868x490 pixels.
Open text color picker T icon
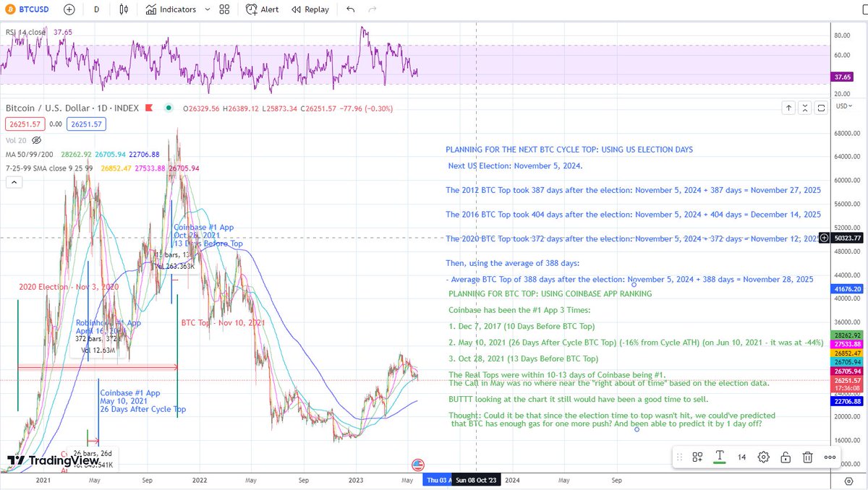(720, 457)
